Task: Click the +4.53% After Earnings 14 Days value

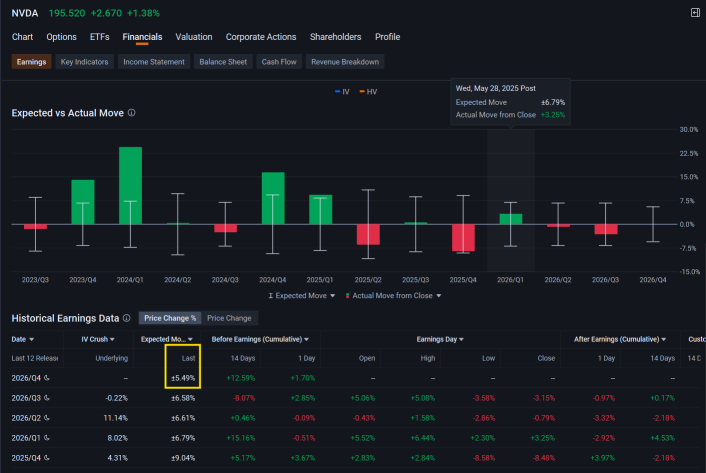Action: (x=663, y=438)
